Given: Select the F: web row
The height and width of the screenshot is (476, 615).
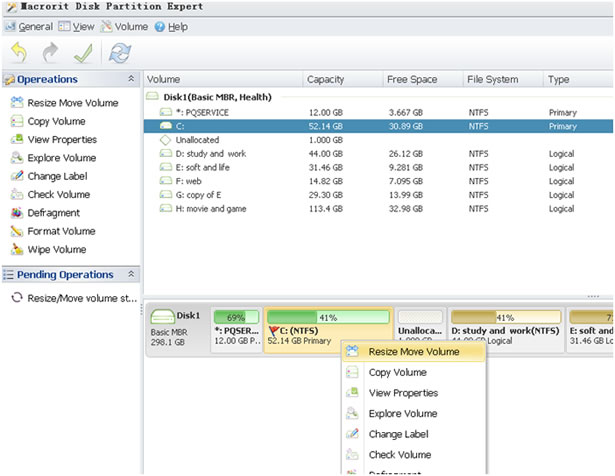Looking at the screenshot, I should click(378, 181).
